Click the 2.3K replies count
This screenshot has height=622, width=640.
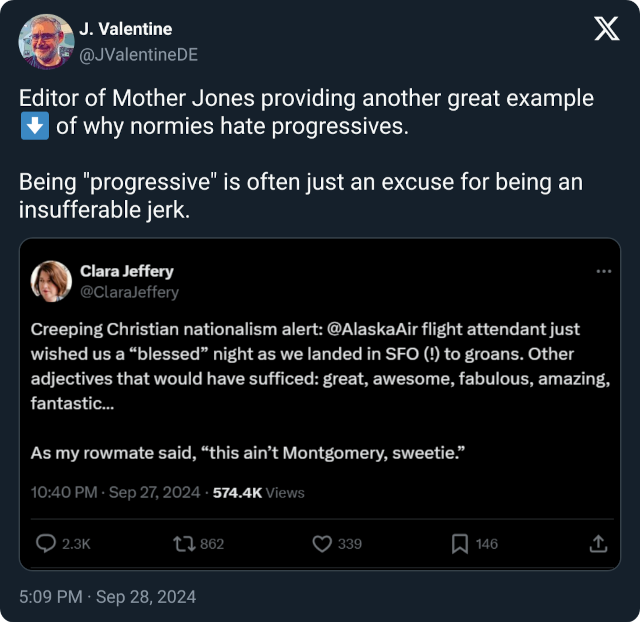76,544
